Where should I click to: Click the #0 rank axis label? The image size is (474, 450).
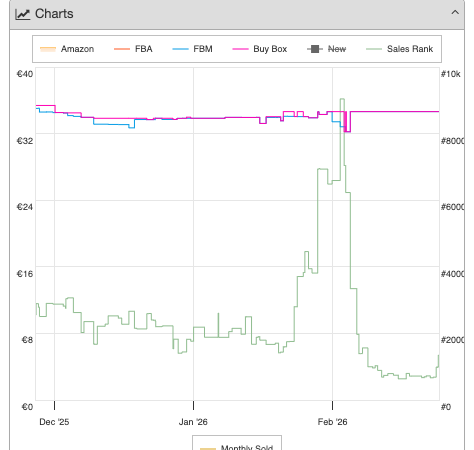(x=446, y=407)
